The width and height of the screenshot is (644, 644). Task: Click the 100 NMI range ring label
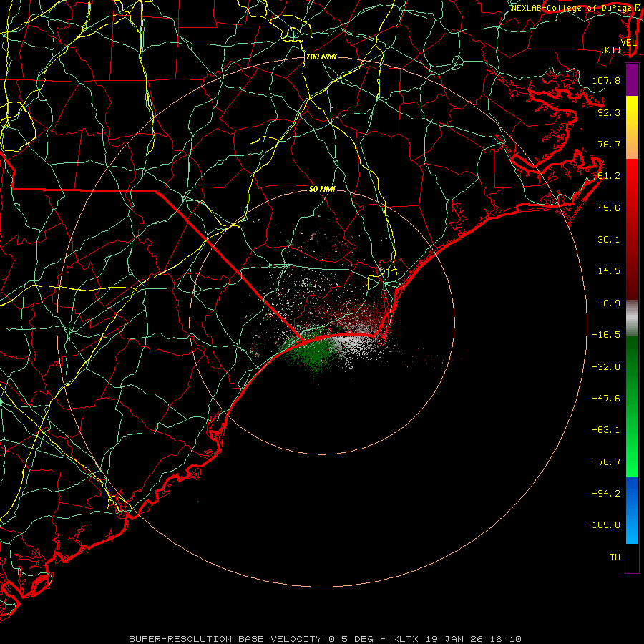point(321,57)
